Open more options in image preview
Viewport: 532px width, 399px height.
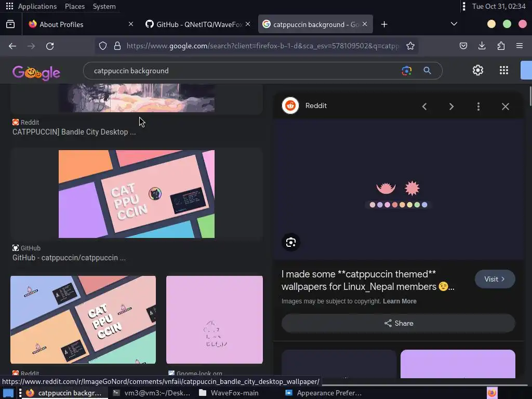click(x=478, y=107)
